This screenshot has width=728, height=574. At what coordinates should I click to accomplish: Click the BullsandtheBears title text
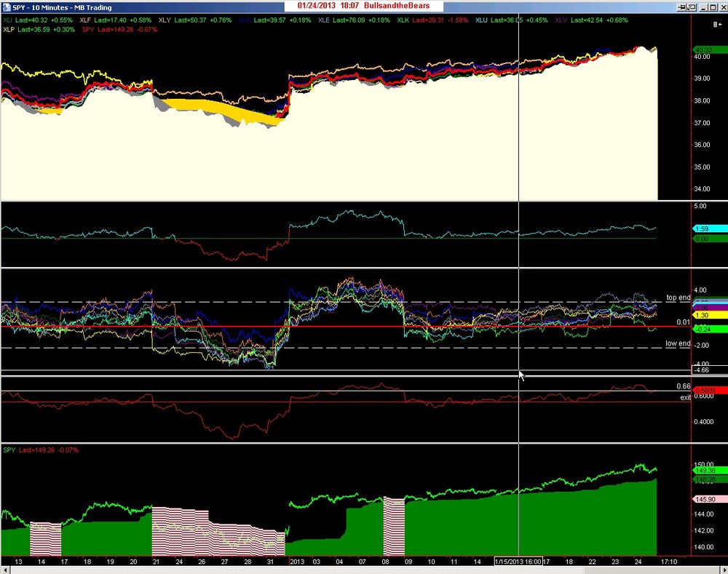397,6
